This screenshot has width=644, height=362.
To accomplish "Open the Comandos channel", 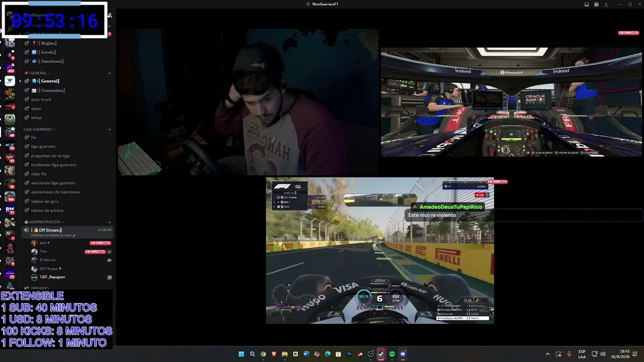I will pyautogui.click(x=67, y=90).
